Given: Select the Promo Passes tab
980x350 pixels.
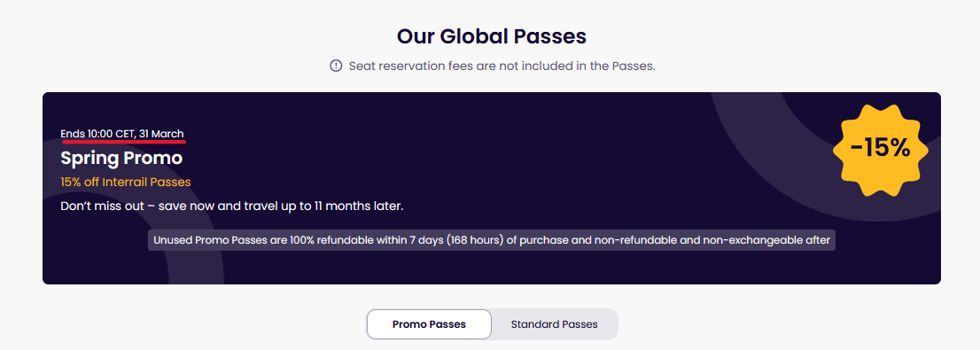Looking at the screenshot, I should [x=429, y=324].
